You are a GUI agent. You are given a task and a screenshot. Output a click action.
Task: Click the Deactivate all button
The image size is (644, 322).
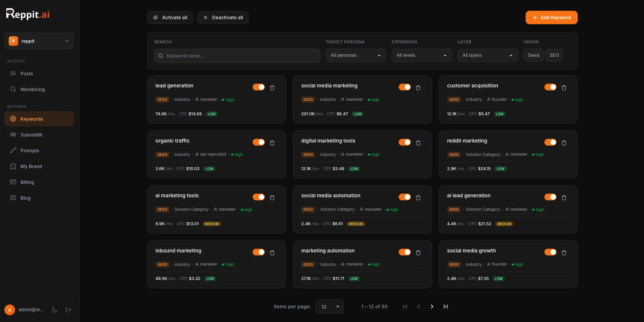tap(223, 17)
